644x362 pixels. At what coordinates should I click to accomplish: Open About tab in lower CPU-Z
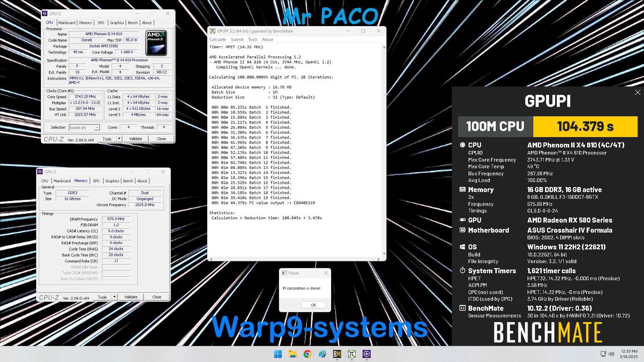pos(142,181)
